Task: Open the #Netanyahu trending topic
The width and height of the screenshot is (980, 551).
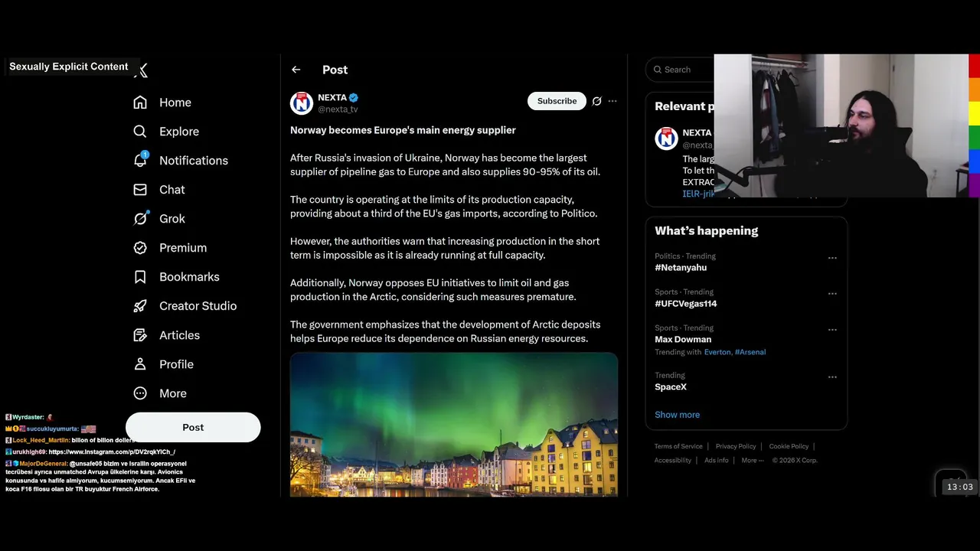Action: pos(681,268)
